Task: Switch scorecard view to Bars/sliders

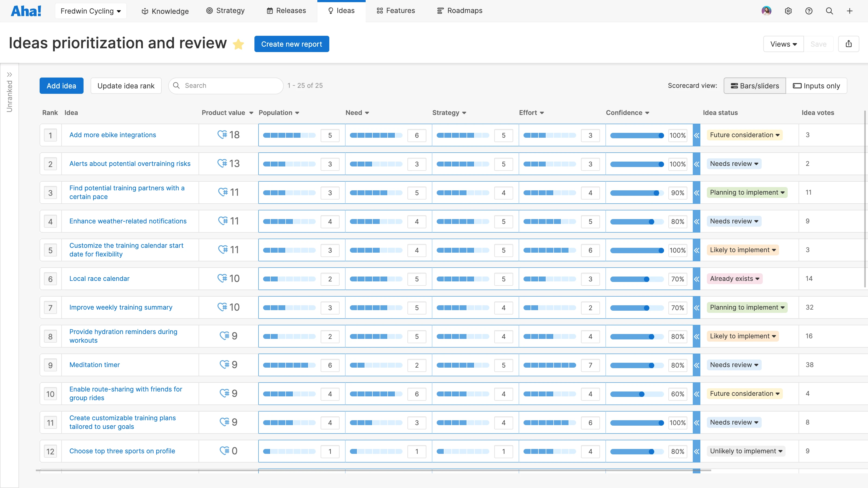Action: click(x=754, y=86)
